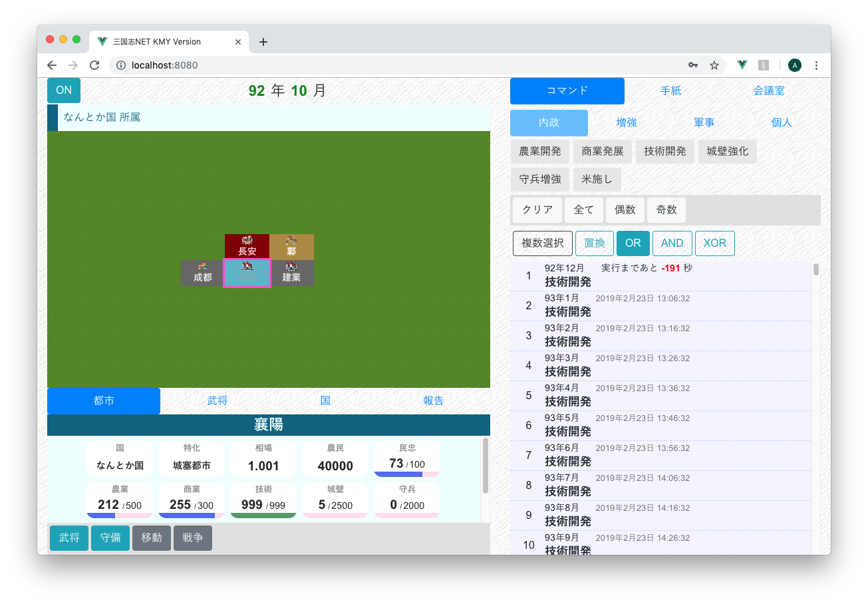868x604 pixels.
Task: Select command slot 9 for 93年8月
Action: pos(660,516)
